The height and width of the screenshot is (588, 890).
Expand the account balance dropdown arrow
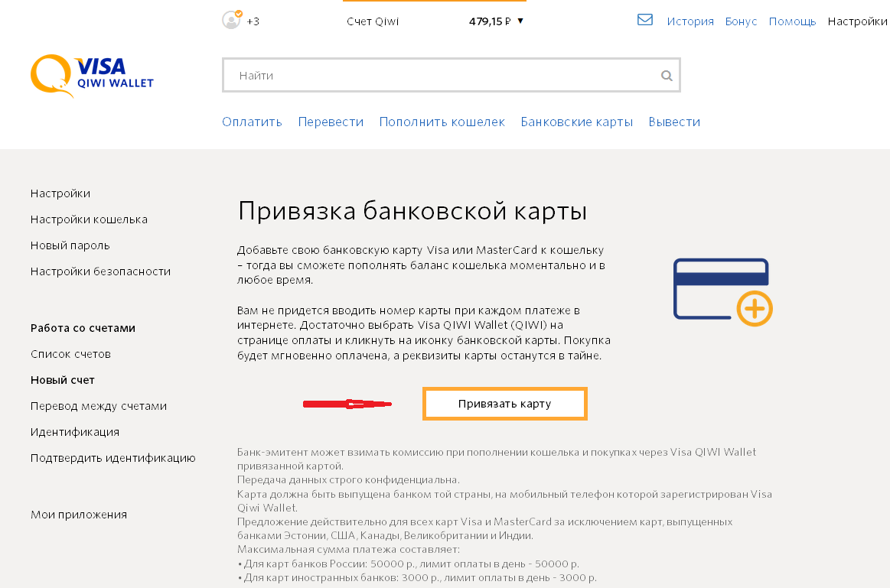(x=520, y=21)
